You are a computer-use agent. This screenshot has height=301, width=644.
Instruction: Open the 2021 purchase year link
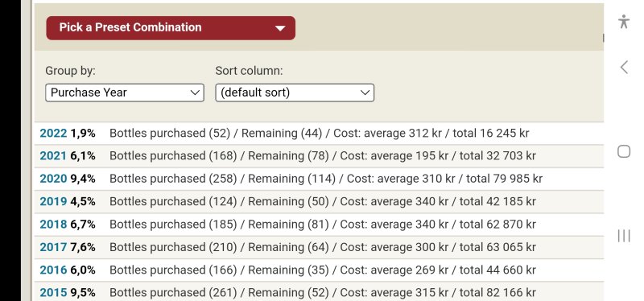53,155
